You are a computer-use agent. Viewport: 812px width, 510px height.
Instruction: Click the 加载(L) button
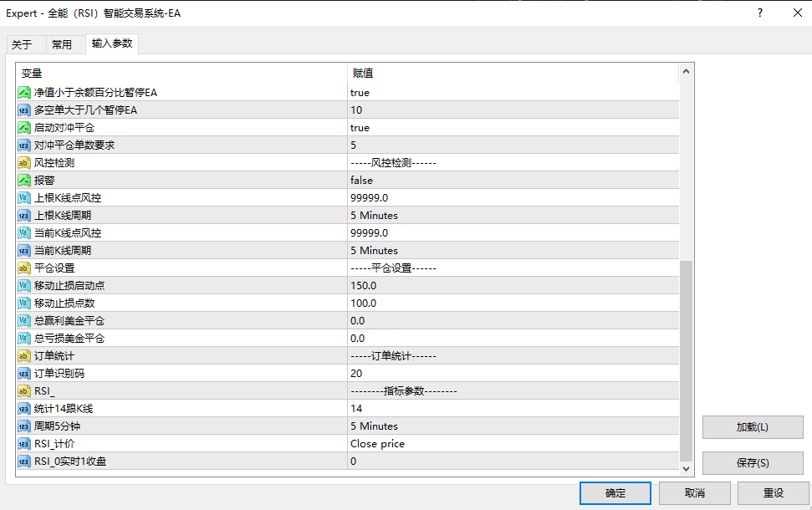coord(752,427)
